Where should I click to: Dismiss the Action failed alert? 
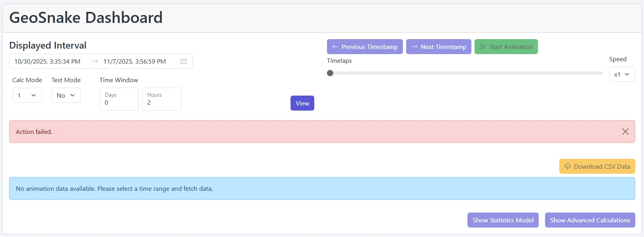tap(625, 132)
